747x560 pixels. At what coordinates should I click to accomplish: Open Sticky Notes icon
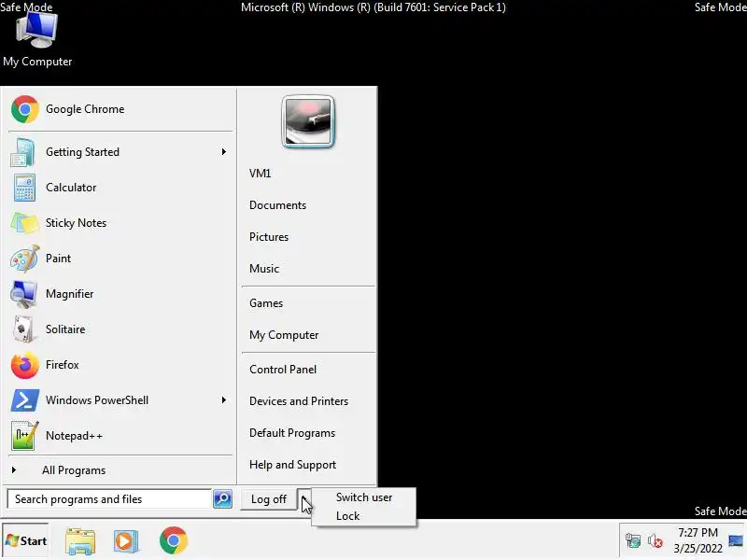24,223
